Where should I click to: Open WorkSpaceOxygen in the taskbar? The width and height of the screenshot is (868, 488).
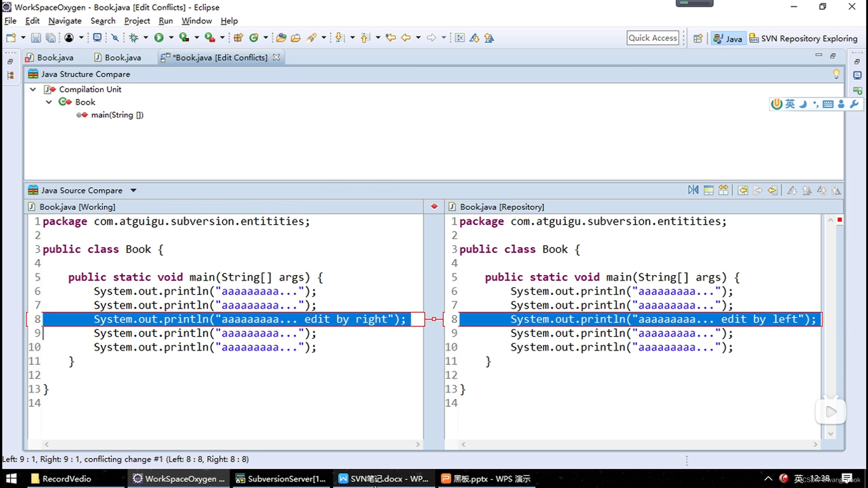click(178, 479)
